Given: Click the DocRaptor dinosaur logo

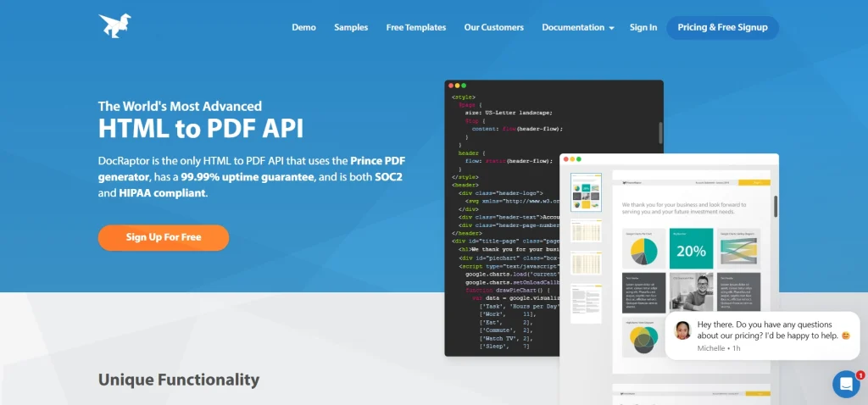Looking at the screenshot, I should coord(115,26).
